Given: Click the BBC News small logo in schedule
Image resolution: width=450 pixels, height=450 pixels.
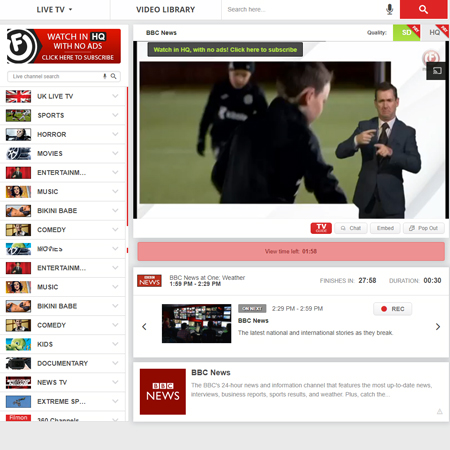Looking at the screenshot, I should (149, 281).
